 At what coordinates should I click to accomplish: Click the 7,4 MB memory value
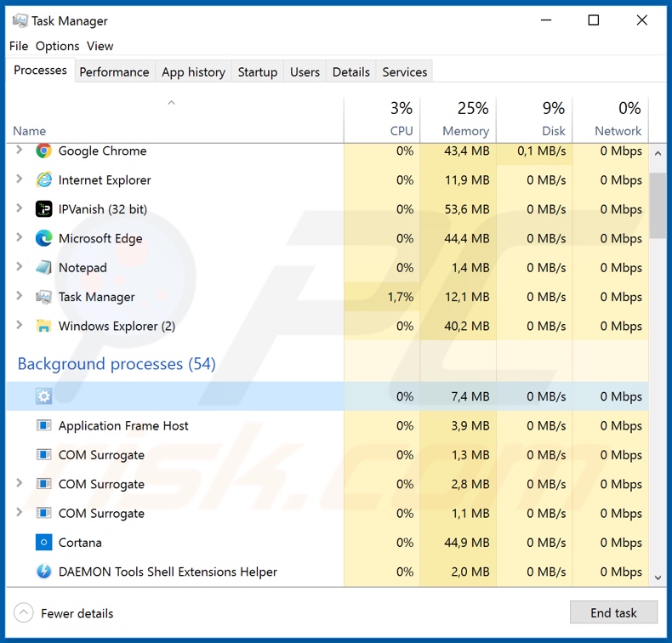click(x=470, y=396)
